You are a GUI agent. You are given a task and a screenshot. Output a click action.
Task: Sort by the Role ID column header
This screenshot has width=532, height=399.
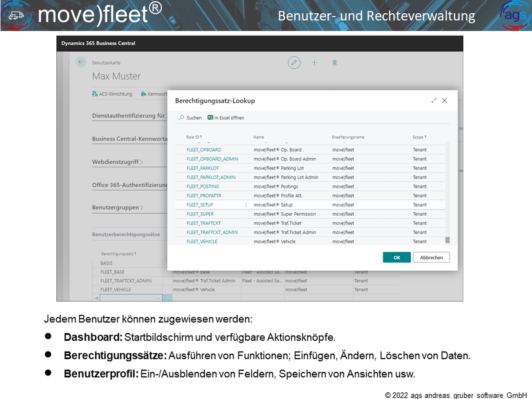[x=194, y=137]
